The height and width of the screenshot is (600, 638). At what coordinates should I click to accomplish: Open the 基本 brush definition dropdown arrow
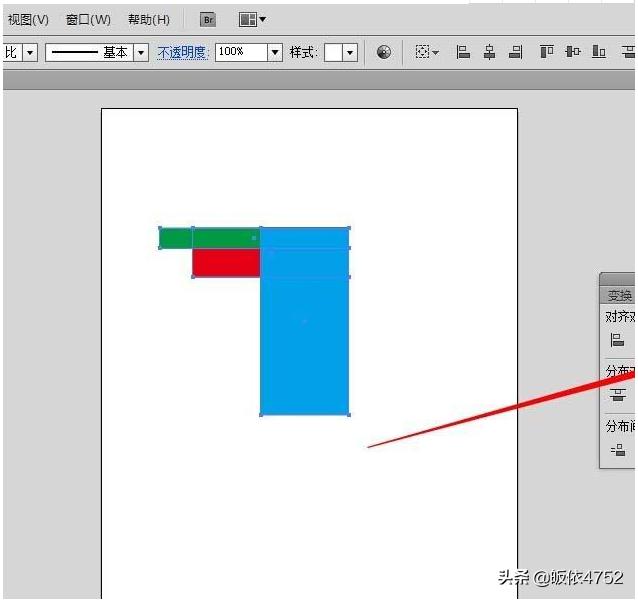pyautogui.click(x=141, y=52)
